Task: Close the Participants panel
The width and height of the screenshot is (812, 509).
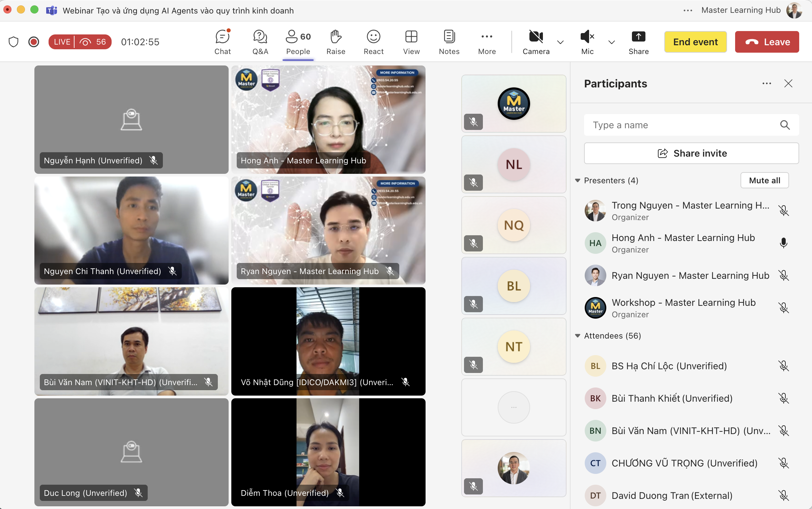Action: (788, 83)
